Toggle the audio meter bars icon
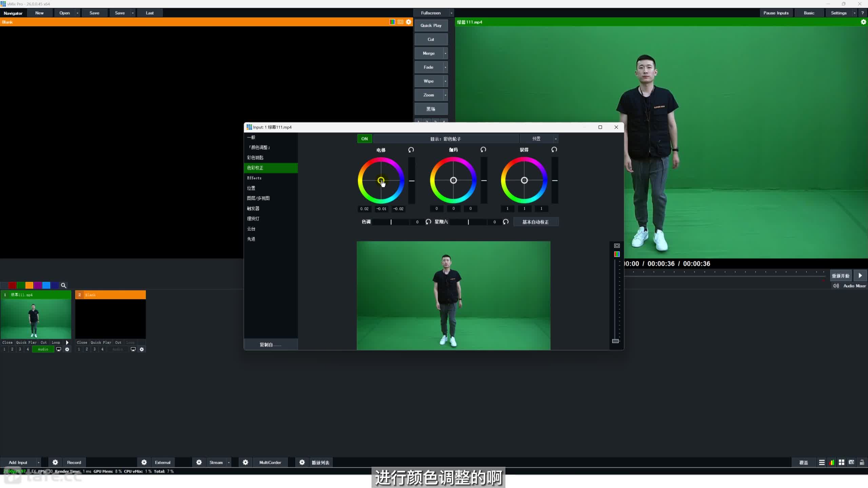868x488 pixels. click(x=832, y=462)
